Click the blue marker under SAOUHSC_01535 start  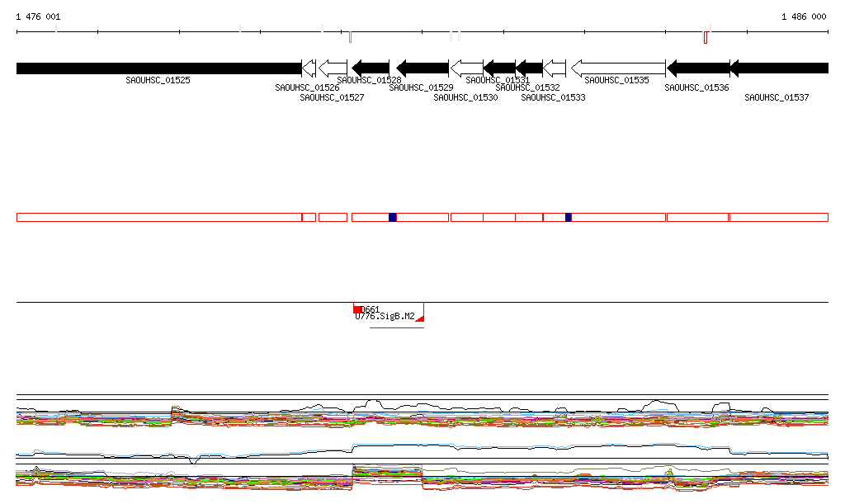pos(568,218)
